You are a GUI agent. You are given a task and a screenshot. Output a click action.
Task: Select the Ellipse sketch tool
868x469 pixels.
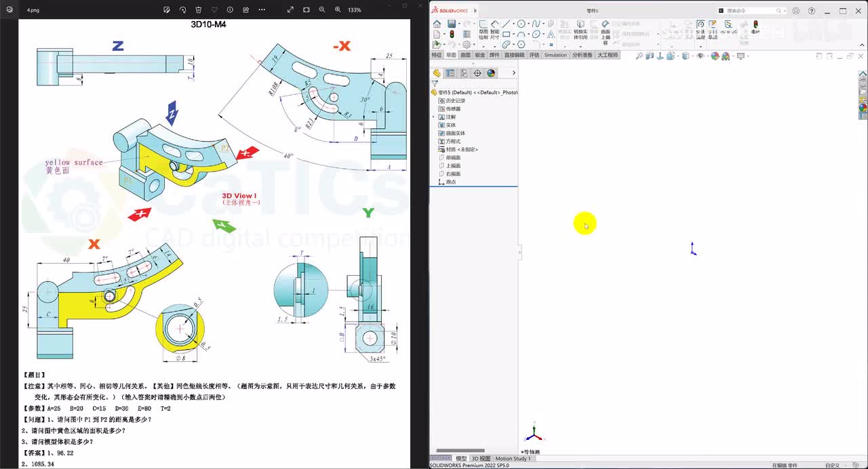(536, 34)
